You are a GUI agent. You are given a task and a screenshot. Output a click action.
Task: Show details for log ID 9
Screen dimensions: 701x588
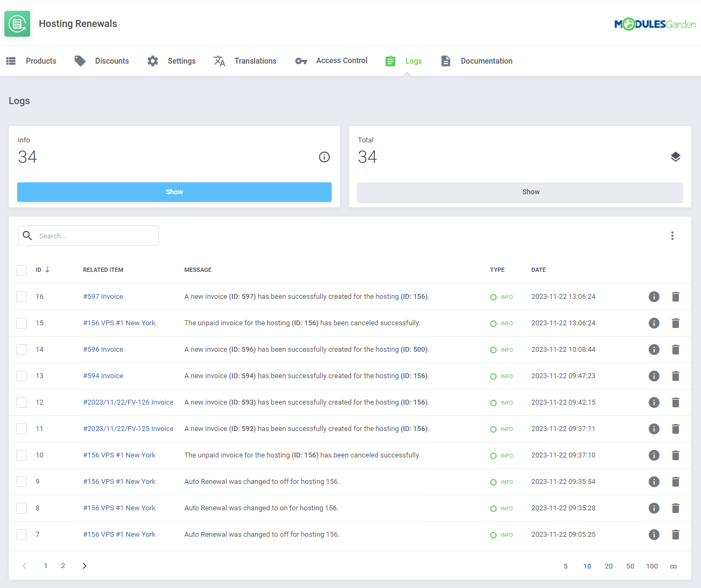click(x=654, y=482)
